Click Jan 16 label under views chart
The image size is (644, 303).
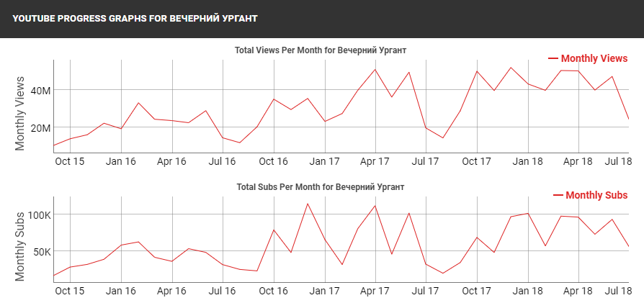[120, 161]
